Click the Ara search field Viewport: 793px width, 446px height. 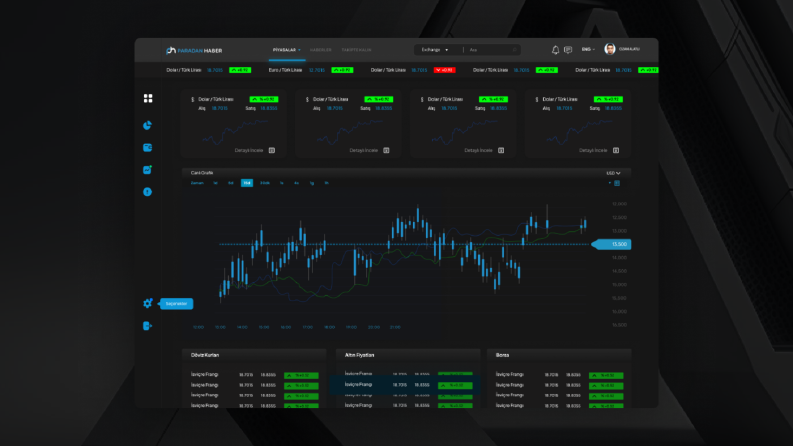[x=490, y=50]
